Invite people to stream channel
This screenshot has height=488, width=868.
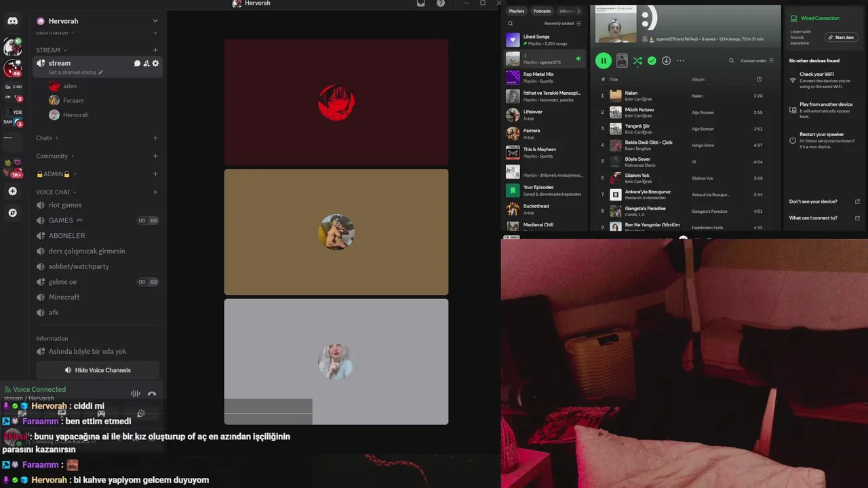[146, 63]
